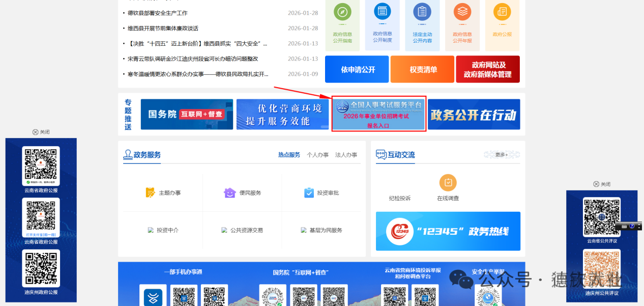Click the 政府信息公开年报 layers icon

coord(462,11)
